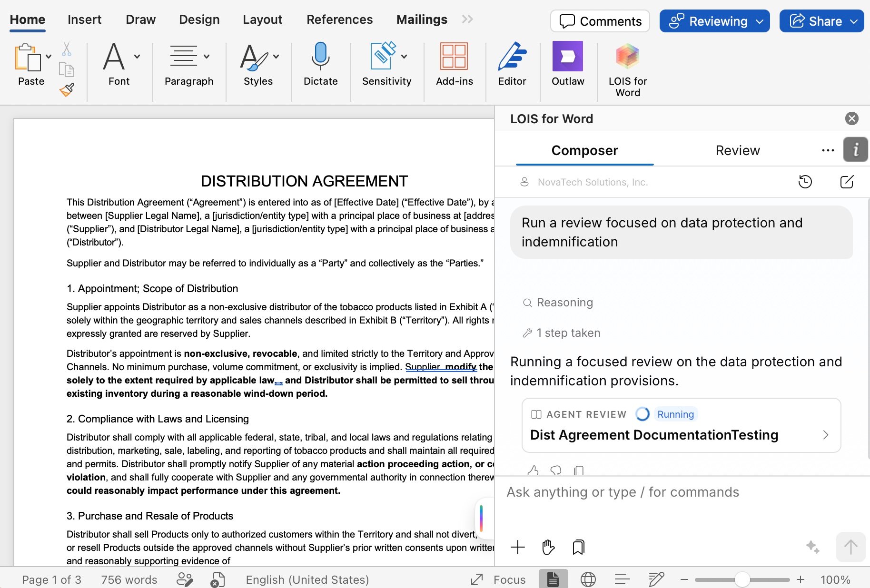Click the track changes status bar icon

(185, 579)
